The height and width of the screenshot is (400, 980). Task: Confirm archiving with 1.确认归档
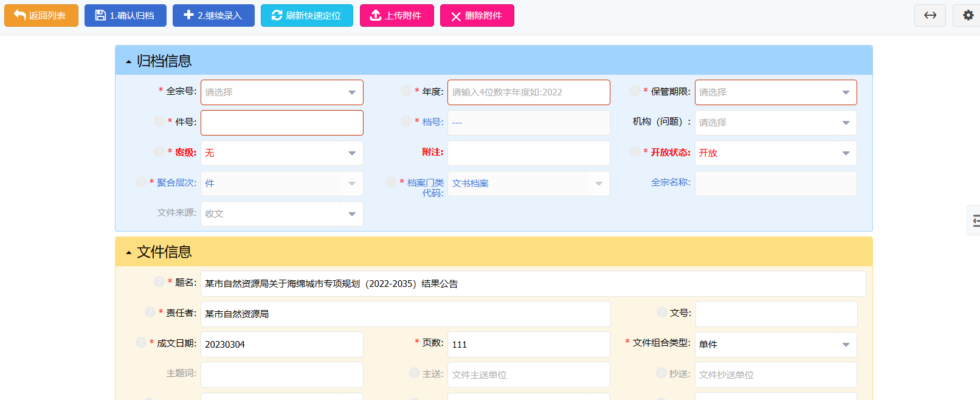(x=125, y=16)
